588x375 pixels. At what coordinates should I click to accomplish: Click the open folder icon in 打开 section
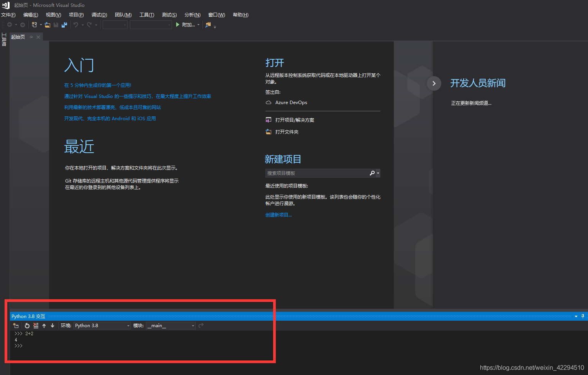pos(269,132)
